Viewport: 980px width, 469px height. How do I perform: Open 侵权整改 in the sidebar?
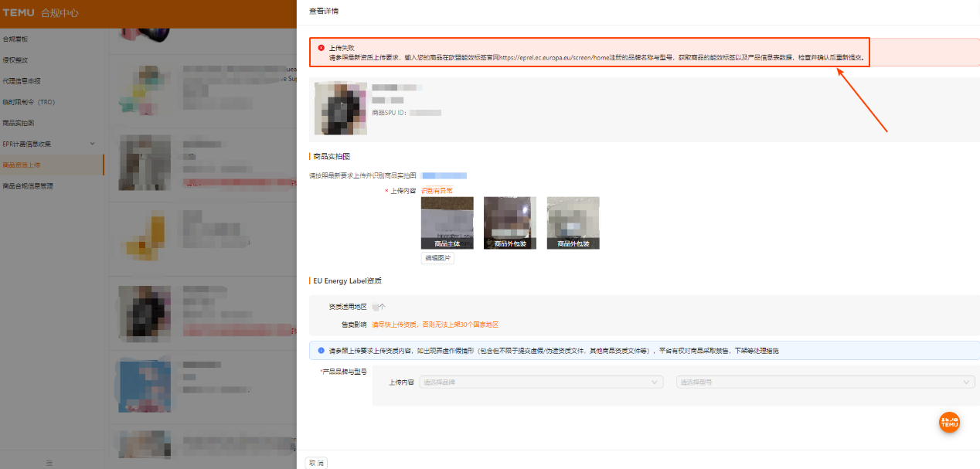pyautogui.click(x=15, y=59)
